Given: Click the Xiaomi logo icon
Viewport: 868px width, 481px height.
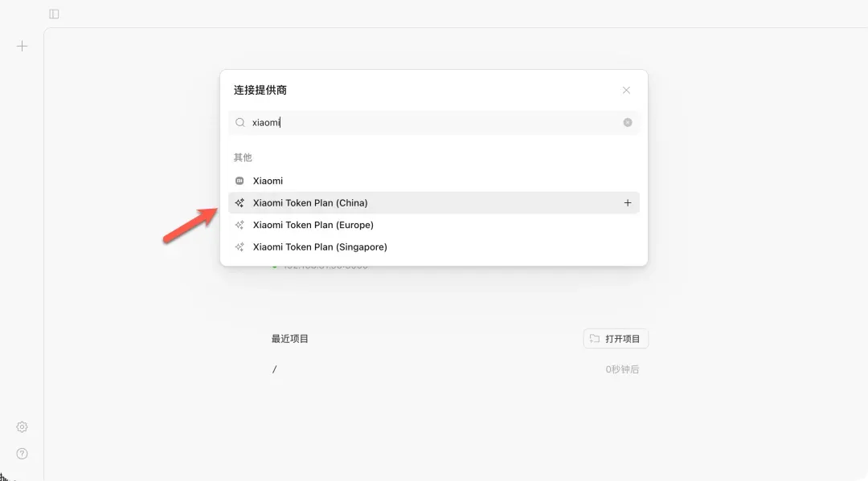Looking at the screenshot, I should pos(240,181).
